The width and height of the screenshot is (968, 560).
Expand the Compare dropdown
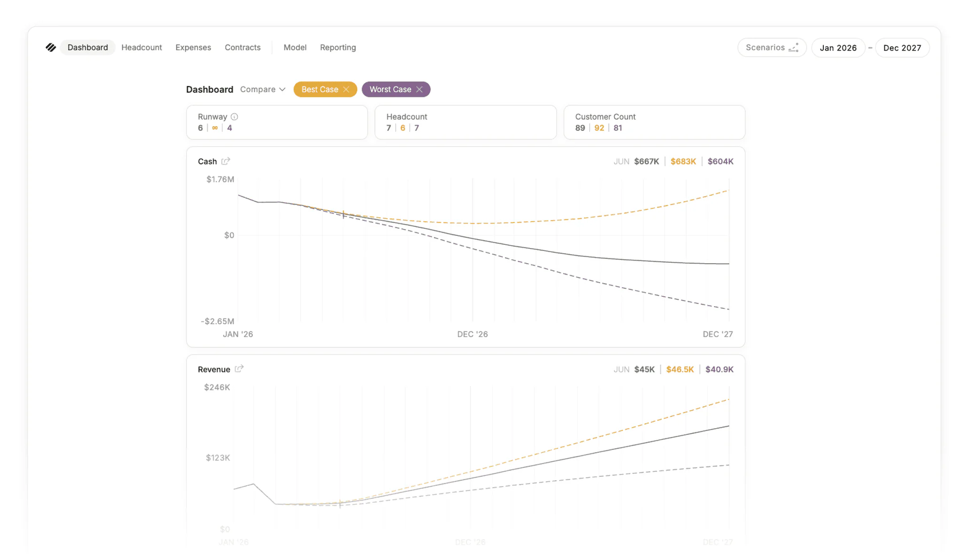point(263,89)
